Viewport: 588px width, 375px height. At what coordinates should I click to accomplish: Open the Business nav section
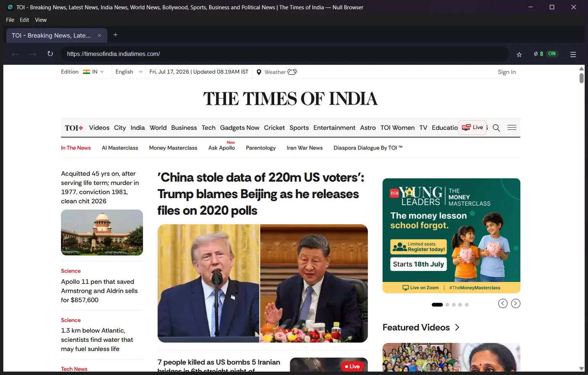(184, 128)
